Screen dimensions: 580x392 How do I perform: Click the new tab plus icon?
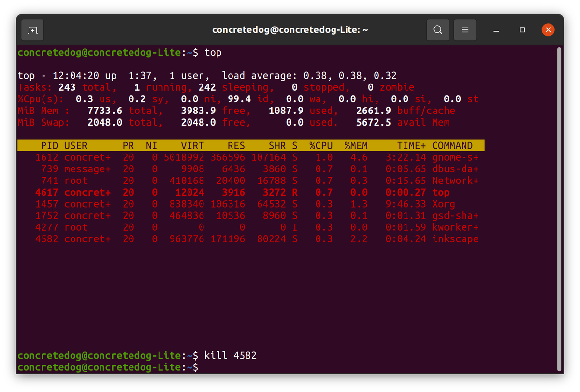(x=32, y=29)
